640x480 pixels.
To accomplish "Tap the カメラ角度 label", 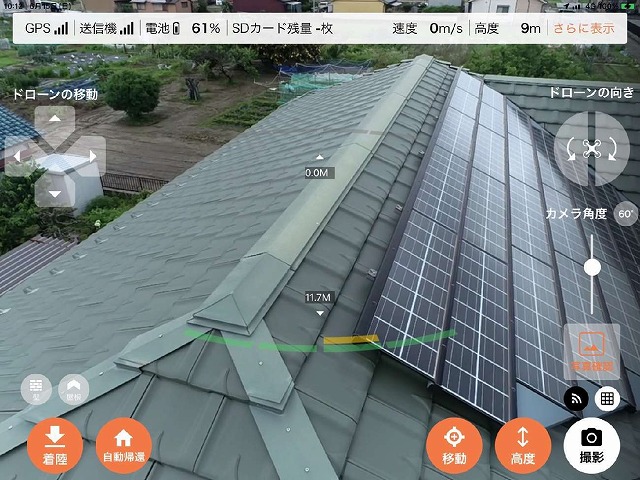I will coord(576,214).
